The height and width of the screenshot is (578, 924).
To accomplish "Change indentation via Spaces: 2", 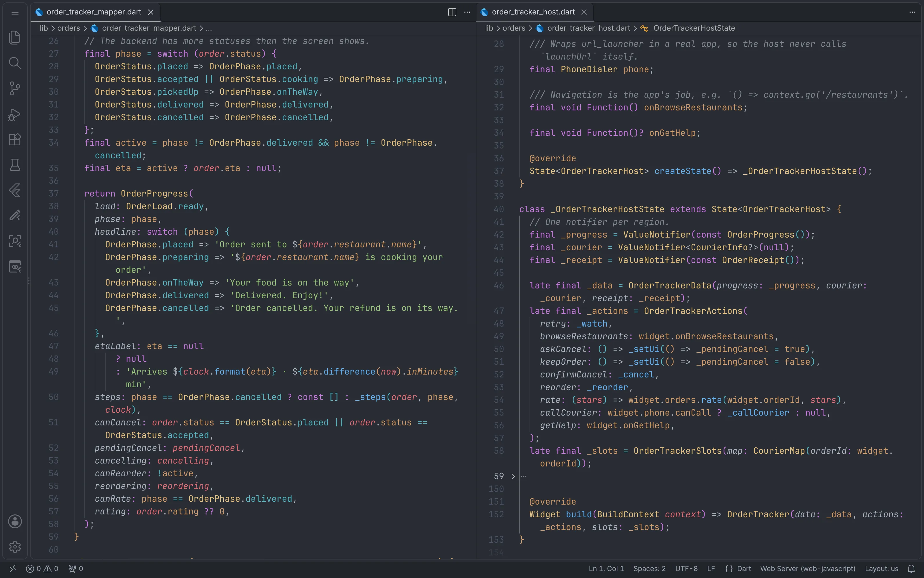I will (x=649, y=568).
